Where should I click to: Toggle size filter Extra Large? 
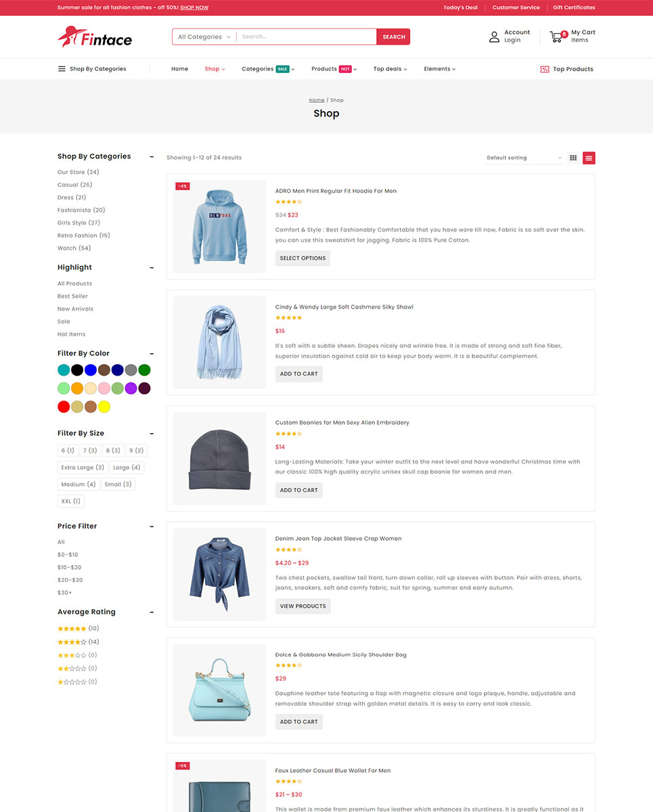(83, 468)
